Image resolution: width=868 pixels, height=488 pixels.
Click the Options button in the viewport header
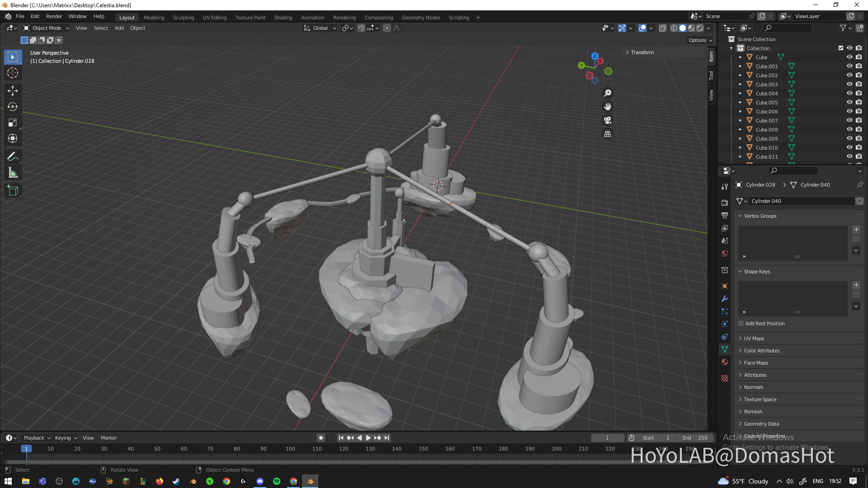[700, 40]
